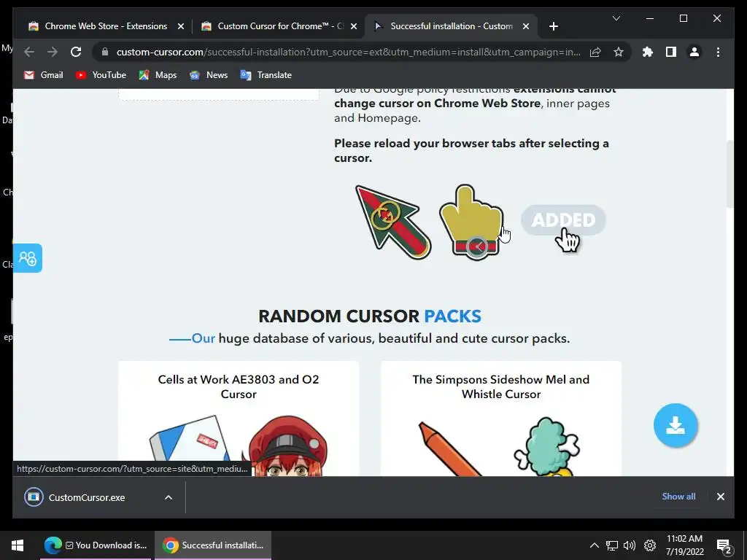Close the Chrome Web Store - Extensions tab
The image size is (747, 560).
click(181, 26)
